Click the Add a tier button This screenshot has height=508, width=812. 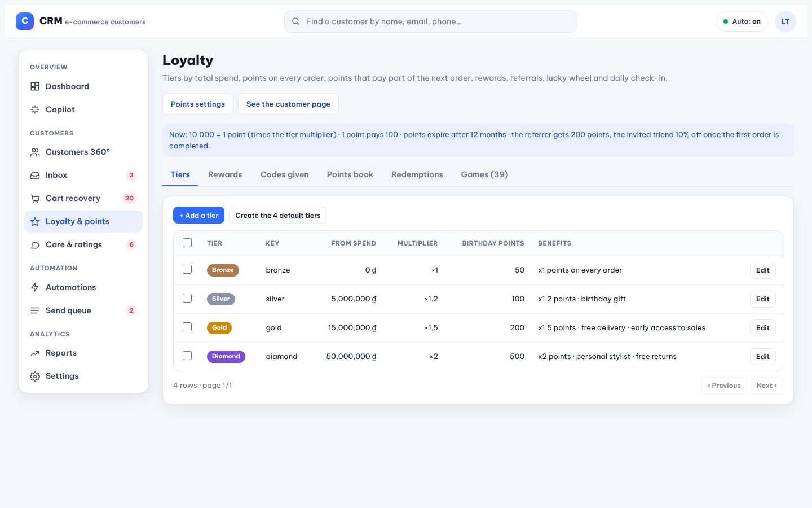point(198,215)
